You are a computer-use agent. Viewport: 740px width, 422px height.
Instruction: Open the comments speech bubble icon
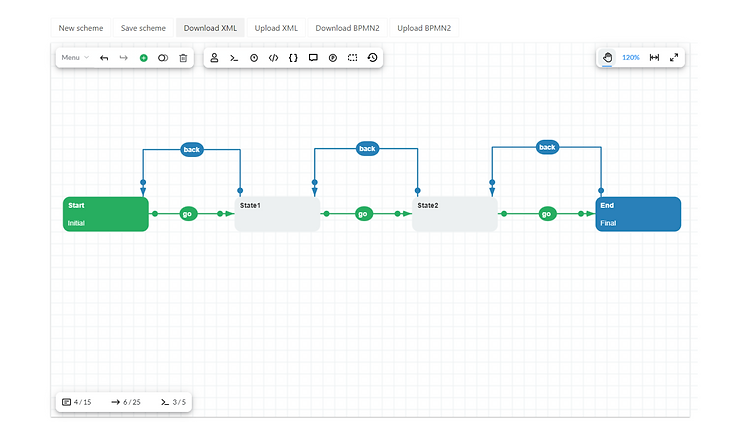[313, 58]
